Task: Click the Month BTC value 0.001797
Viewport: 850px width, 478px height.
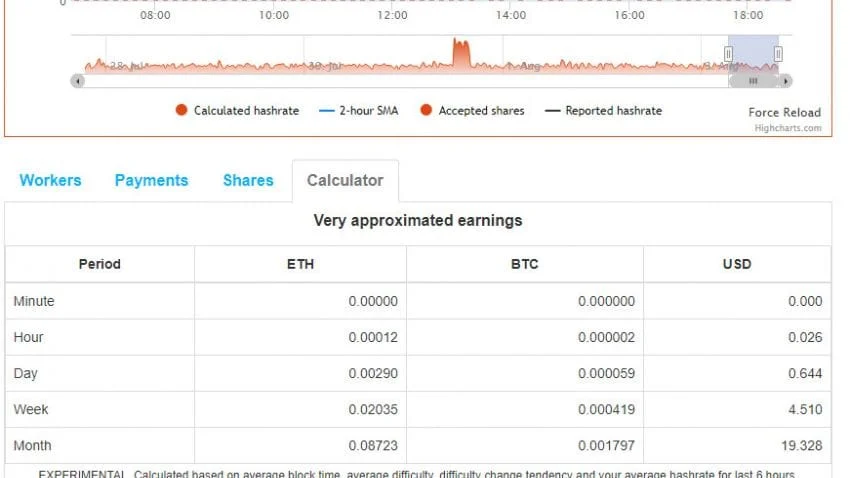Action: tap(606, 445)
